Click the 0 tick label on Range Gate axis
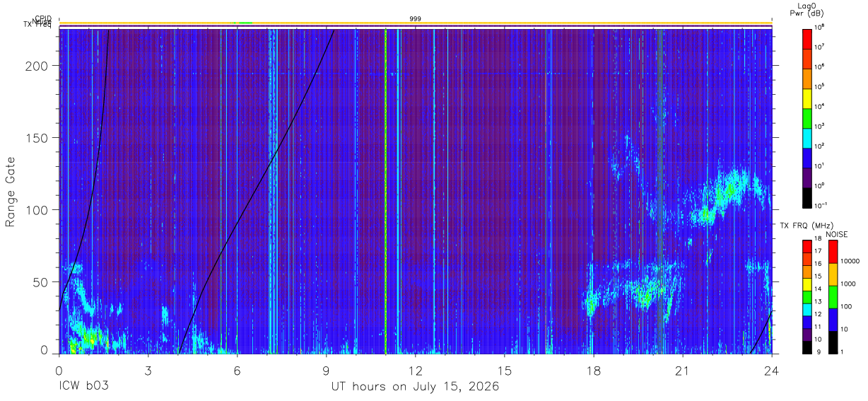Image resolution: width=868 pixels, height=401 pixels. tap(45, 351)
